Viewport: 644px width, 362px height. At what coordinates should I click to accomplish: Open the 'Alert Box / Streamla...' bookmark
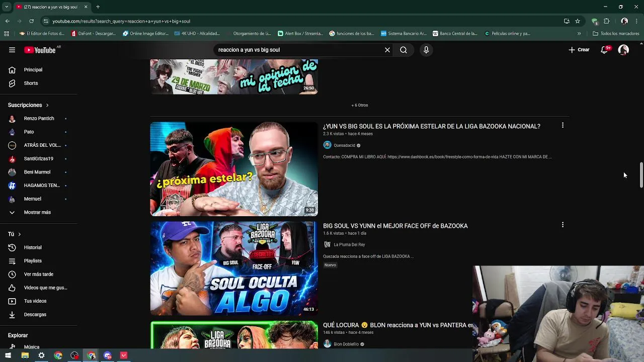tap(300, 34)
